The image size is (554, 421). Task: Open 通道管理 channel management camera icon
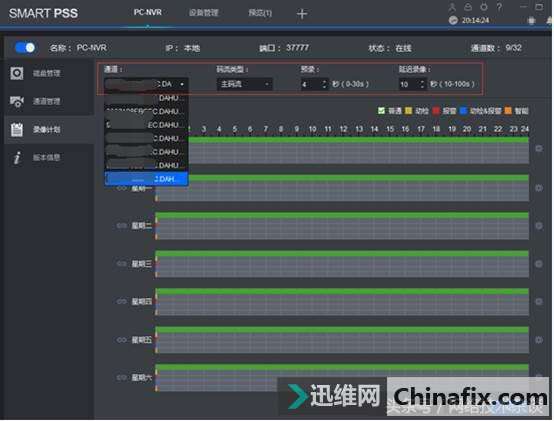(x=17, y=101)
